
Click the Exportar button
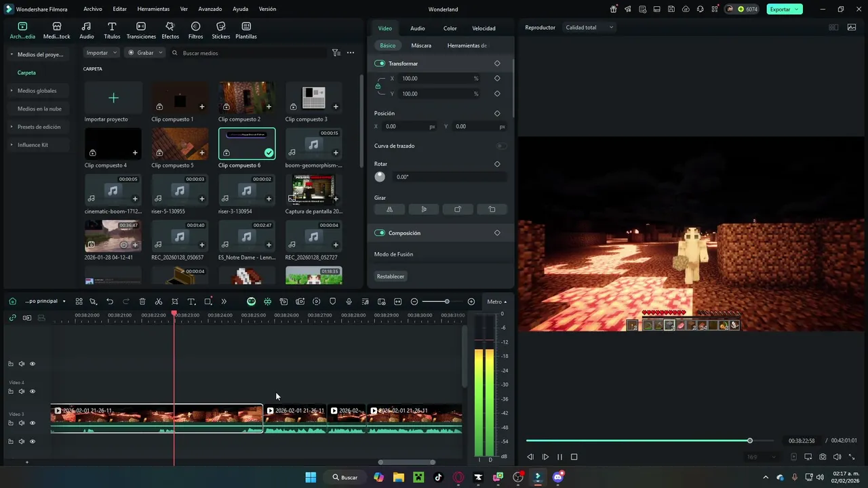tap(785, 9)
